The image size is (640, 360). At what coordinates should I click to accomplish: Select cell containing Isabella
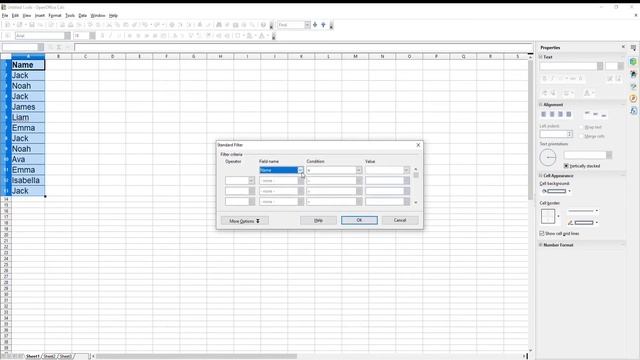click(x=28, y=180)
